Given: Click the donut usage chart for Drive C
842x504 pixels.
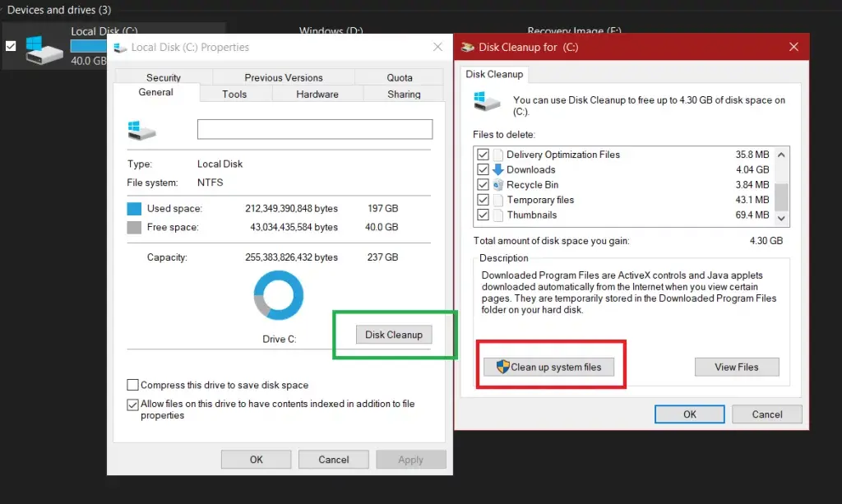Looking at the screenshot, I should (x=278, y=295).
